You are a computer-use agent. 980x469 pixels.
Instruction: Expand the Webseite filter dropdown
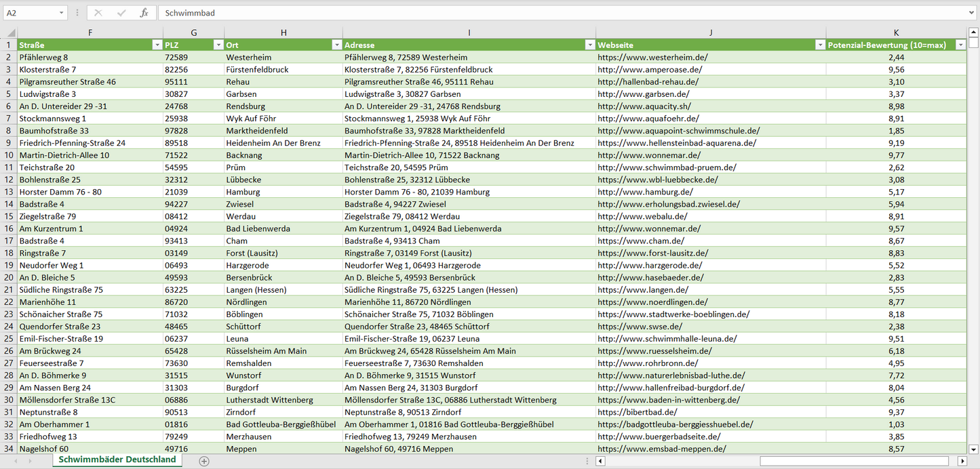[819, 45]
